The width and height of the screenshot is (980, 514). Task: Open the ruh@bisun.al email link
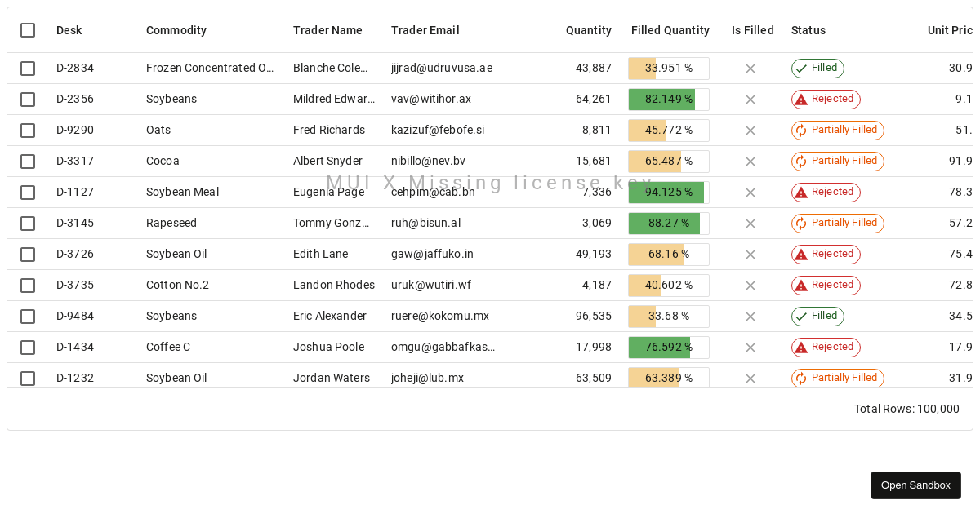pyautogui.click(x=425, y=224)
